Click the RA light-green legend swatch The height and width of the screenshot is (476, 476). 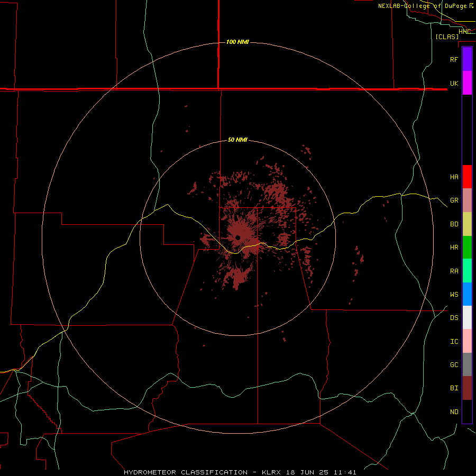[x=467, y=271]
